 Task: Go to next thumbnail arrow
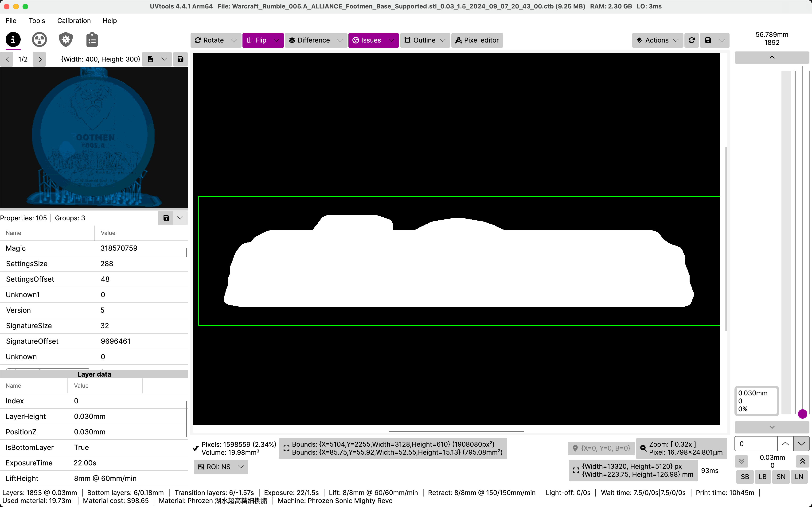click(39, 59)
